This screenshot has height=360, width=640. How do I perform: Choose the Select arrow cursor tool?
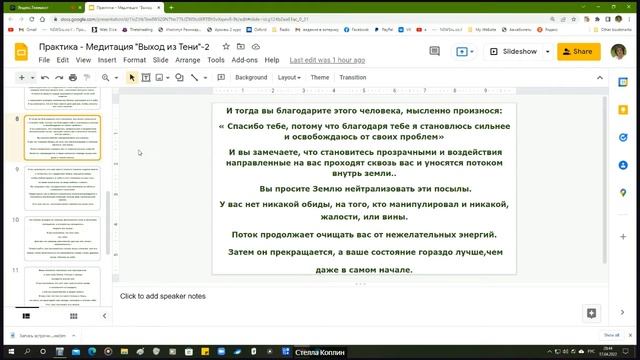131,77
